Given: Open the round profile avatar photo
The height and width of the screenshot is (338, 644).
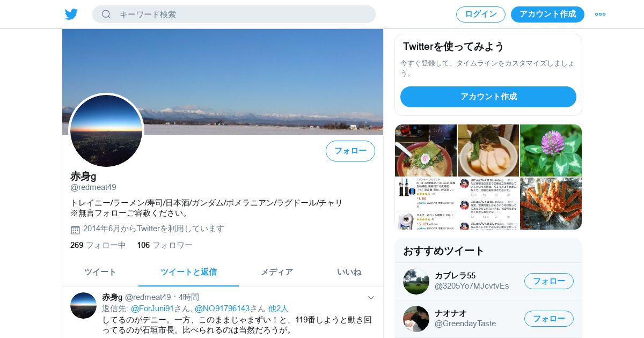Looking at the screenshot, I should 106,130.
